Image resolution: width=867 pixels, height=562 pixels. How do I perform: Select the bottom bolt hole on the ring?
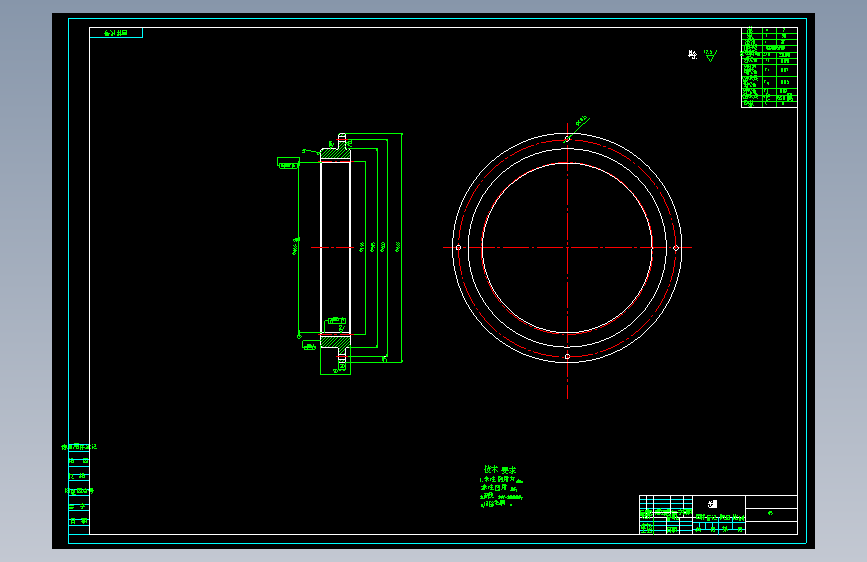567,356
